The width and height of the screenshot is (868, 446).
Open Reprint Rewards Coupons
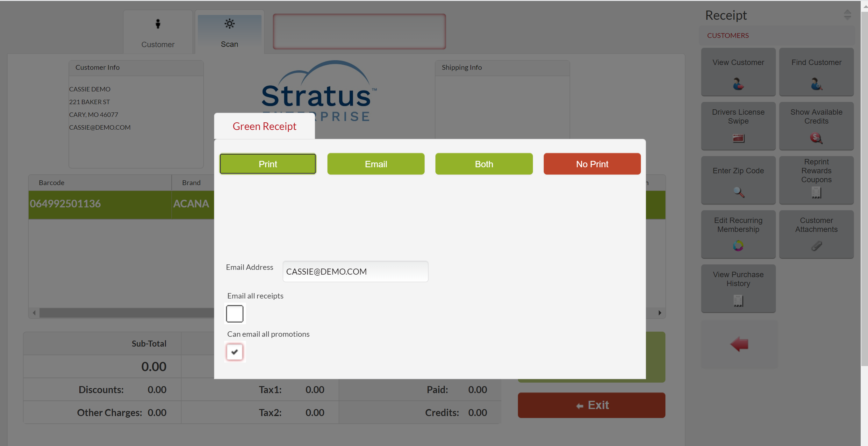pos(816,180)
